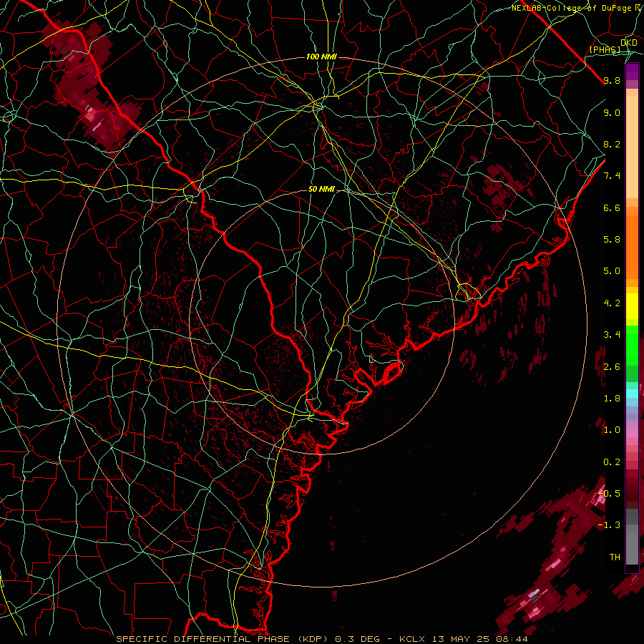Click the "[PHAS]" label above the color scale
Viewport: 644px width, 644px height.
click(x=605, y=50)
